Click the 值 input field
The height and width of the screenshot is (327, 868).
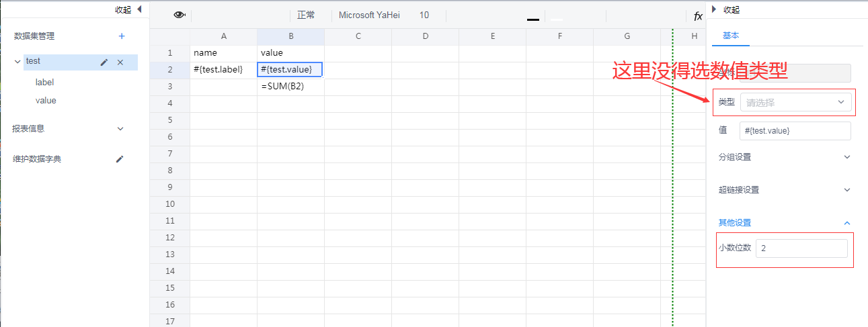pyautogui.click(x=795, y=131)
